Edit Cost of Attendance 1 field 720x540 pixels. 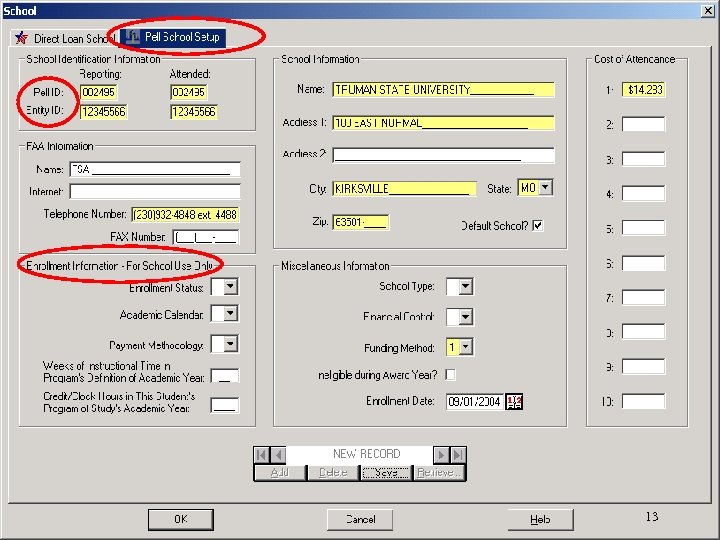tap(643, 90)
